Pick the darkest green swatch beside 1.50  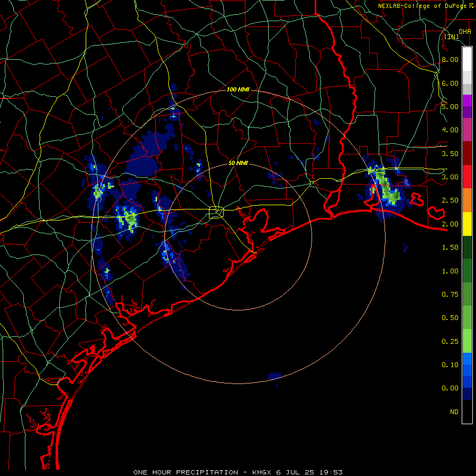click(467, 248)
